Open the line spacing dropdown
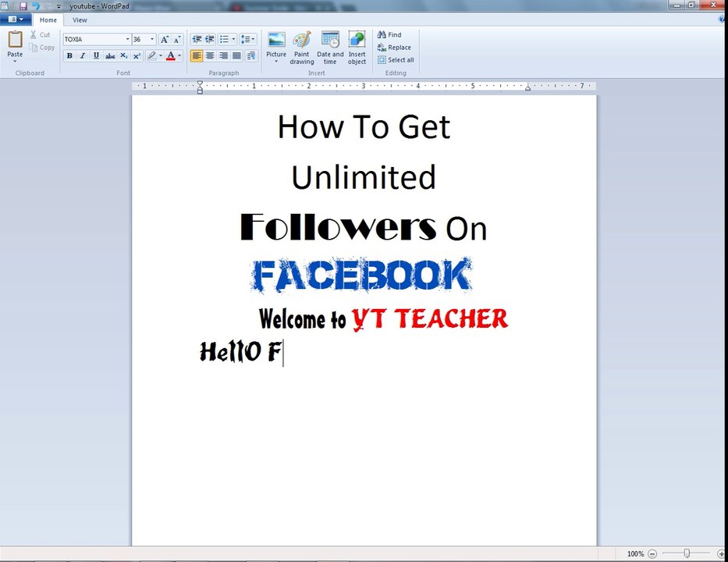This screenshot has width=728, height=562. (x=247, y=40)
